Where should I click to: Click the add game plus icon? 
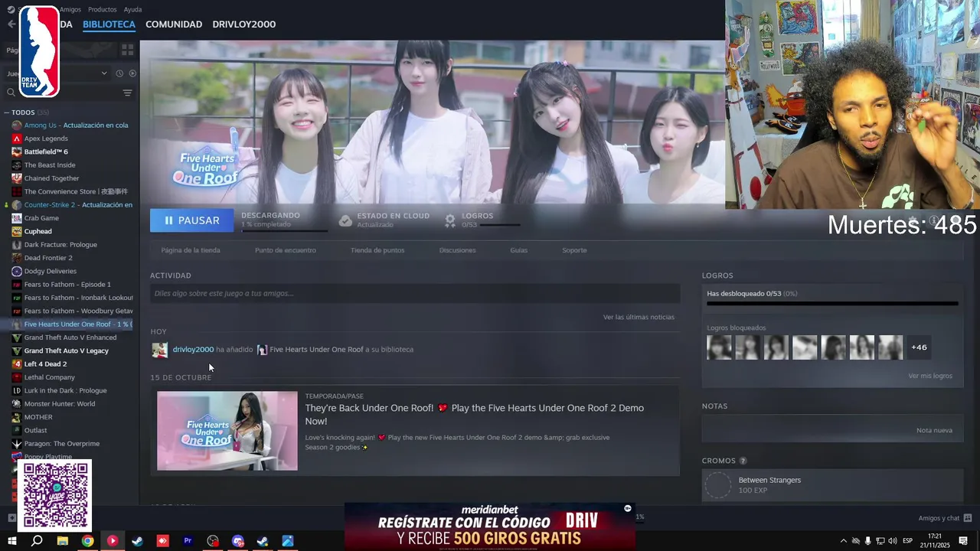[x=11, y=518]
